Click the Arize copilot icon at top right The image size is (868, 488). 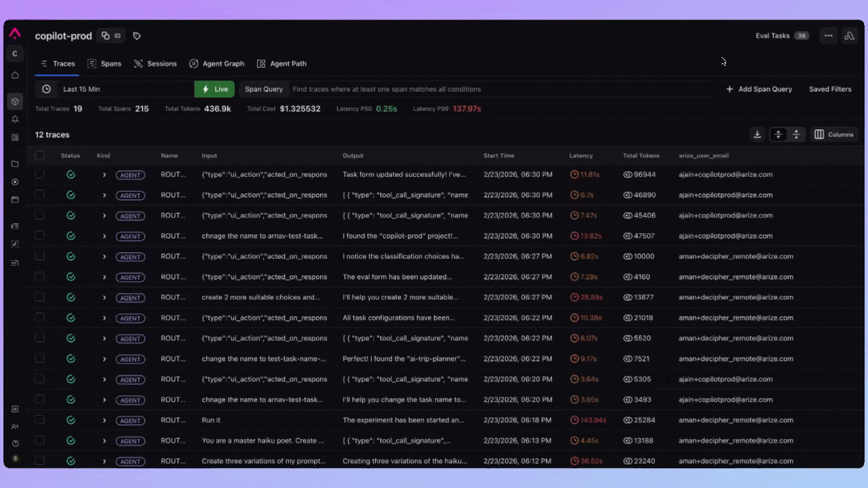click(849, 36)
